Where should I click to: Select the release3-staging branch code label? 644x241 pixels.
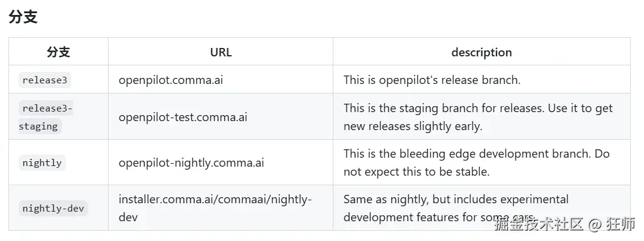(x=45, y=117)
